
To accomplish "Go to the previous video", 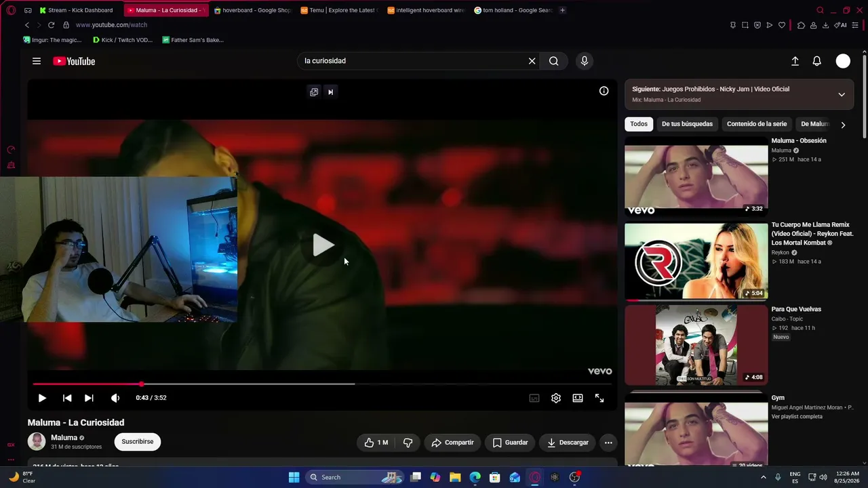I will tap(67, 398).
